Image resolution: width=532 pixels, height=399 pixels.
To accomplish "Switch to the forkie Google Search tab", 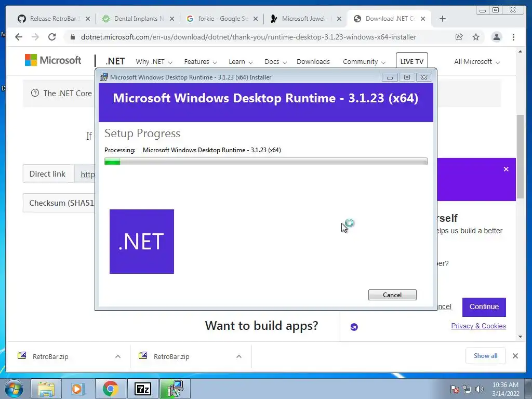I will [220, 19].
